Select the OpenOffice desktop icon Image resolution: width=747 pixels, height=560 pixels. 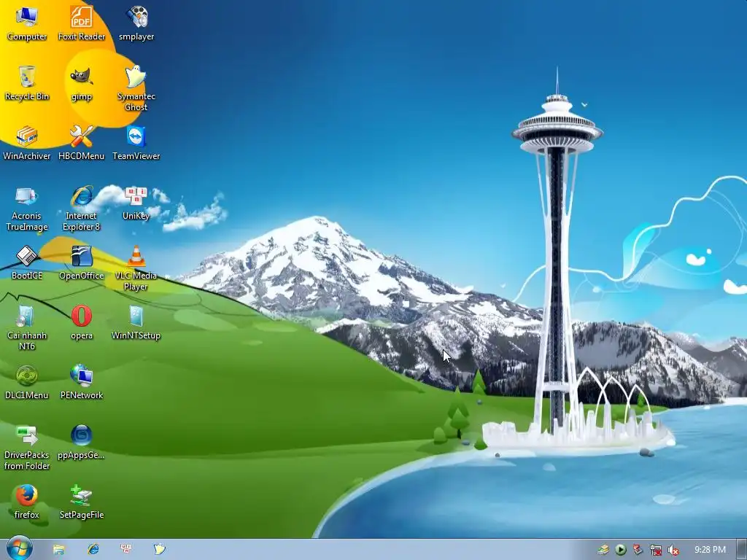[82, 262]
